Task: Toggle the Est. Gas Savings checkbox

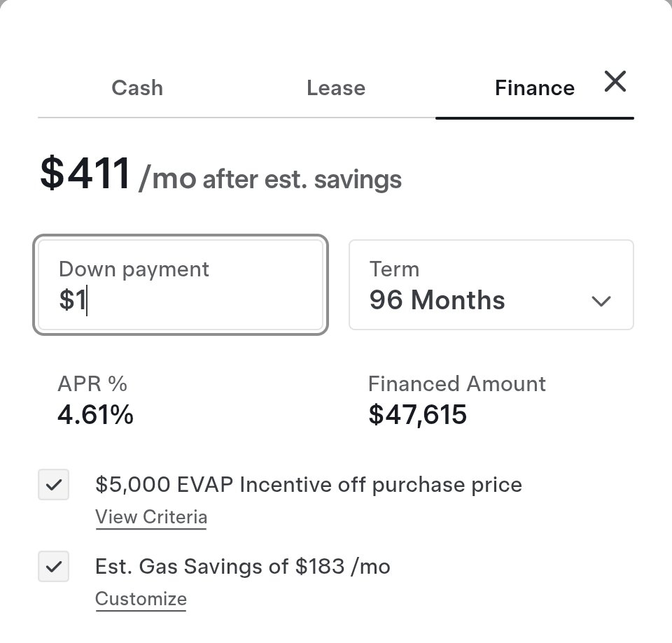Action: point(54,566)
